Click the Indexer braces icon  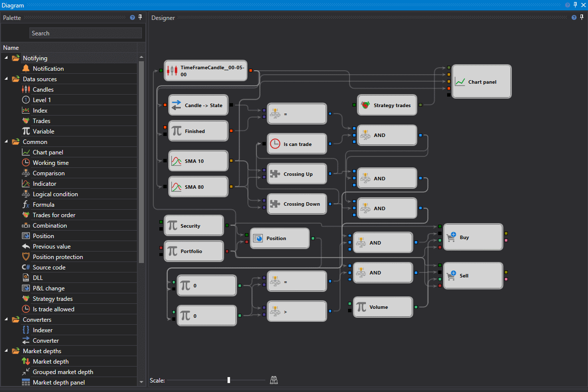tap(26, 330)
